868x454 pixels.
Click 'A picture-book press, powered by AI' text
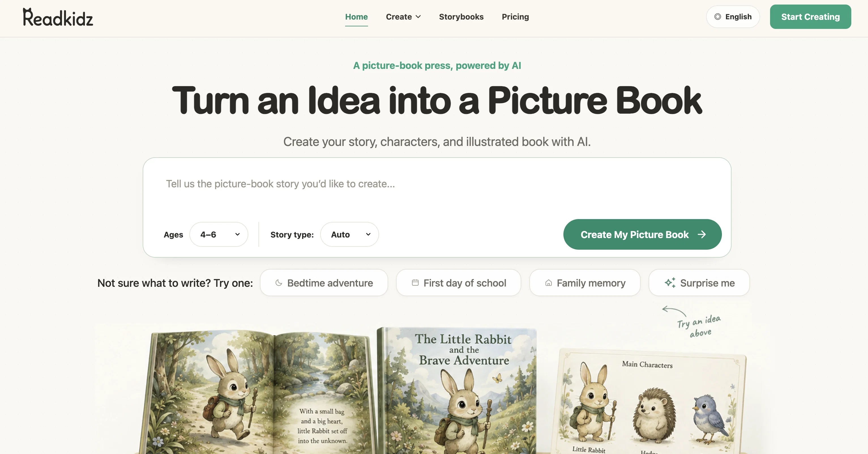(437, 65)
